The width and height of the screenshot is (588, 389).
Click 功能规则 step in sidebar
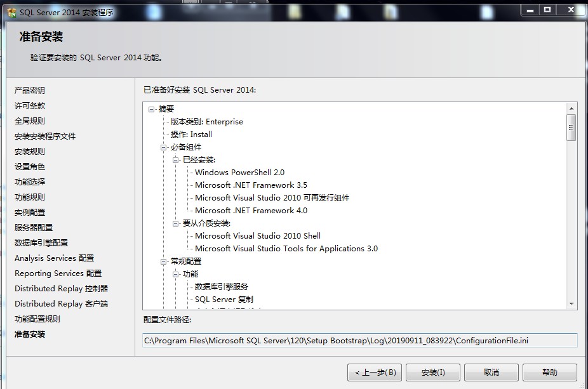point(30,197)
